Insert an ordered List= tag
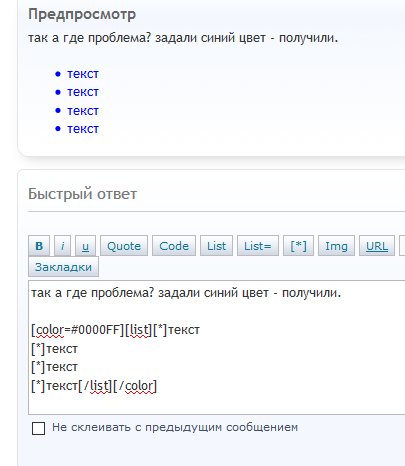This screenshot has width=405, height=466. pyautogui.click(x=258, y=246)
